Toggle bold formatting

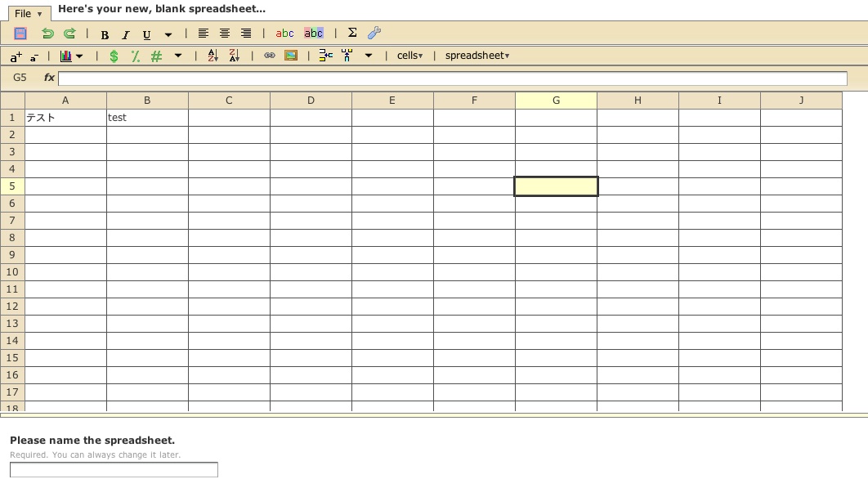105,34
